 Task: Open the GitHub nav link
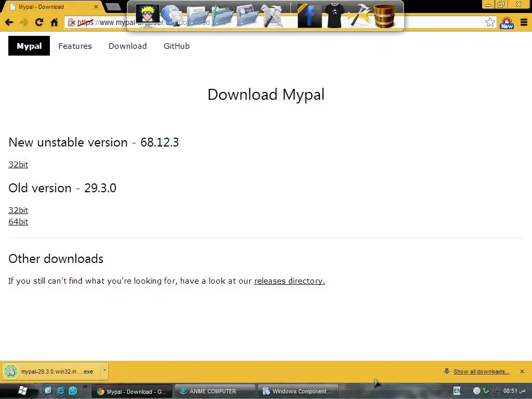[x=177, y=46]
